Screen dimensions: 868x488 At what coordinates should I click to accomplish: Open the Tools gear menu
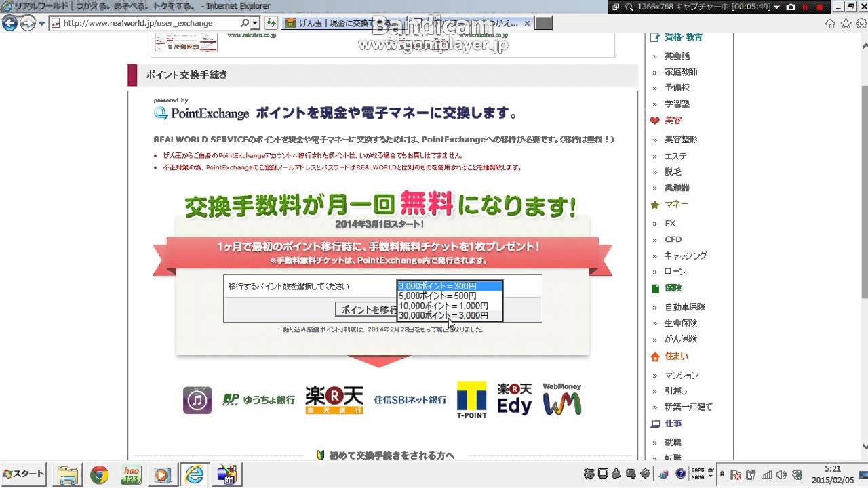[x=861, y=24]
